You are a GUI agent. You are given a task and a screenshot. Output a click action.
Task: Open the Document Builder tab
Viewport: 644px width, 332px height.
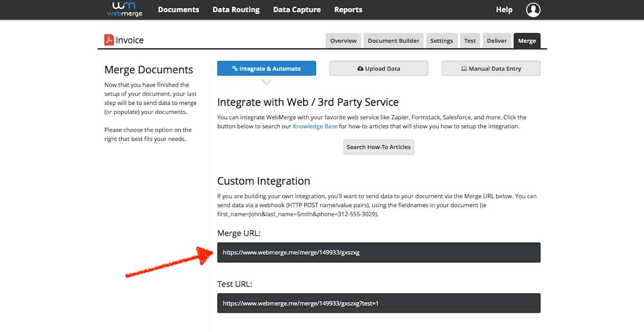[x=393, y=41]
